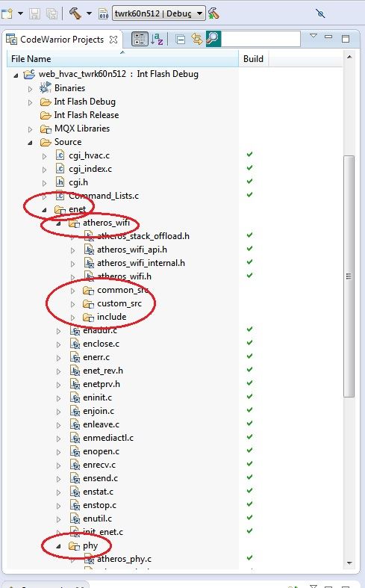
Task: Click the hammer icon after the configuration dropdown
Action: pos(214,14)
